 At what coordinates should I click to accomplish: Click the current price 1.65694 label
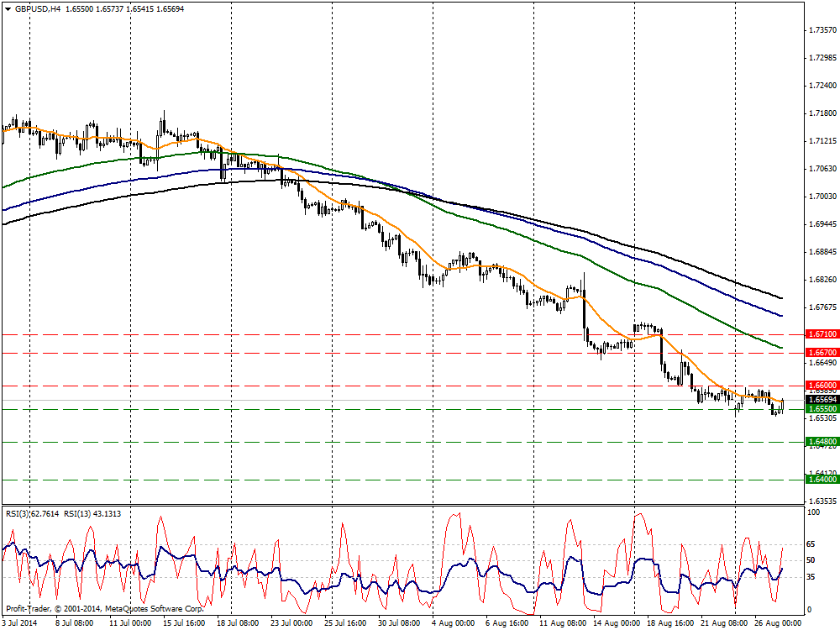[x=820, y=399]
